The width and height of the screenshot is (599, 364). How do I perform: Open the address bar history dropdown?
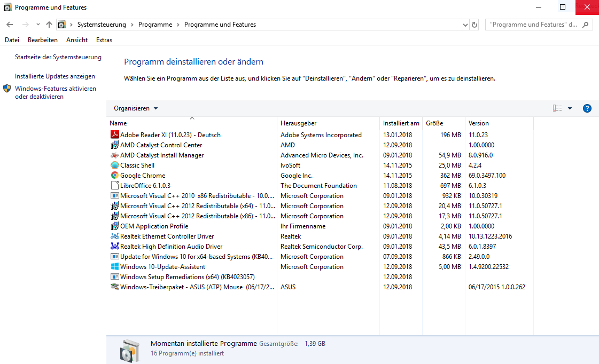tap(465, 25)
